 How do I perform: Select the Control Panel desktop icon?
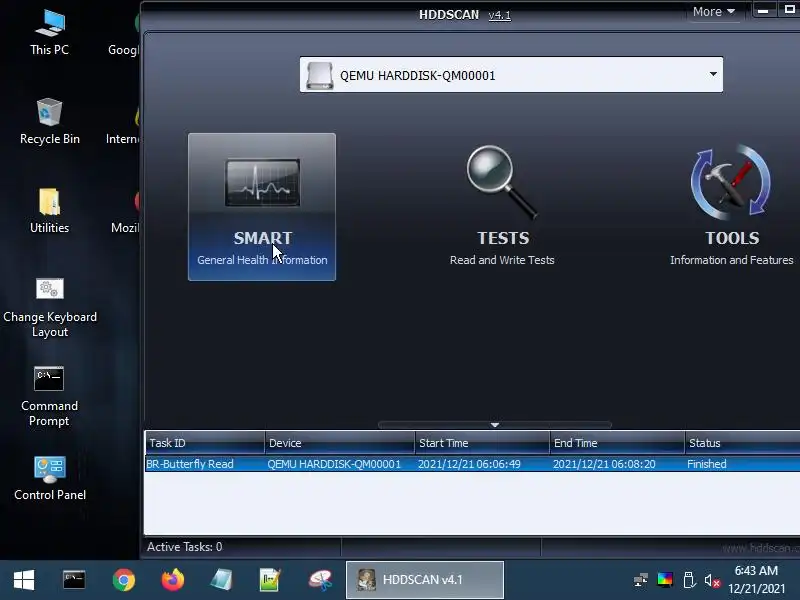49,478
